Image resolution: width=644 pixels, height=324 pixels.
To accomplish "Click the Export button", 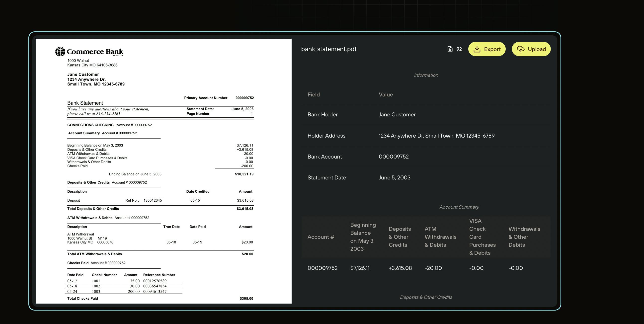I will [487, 49].
